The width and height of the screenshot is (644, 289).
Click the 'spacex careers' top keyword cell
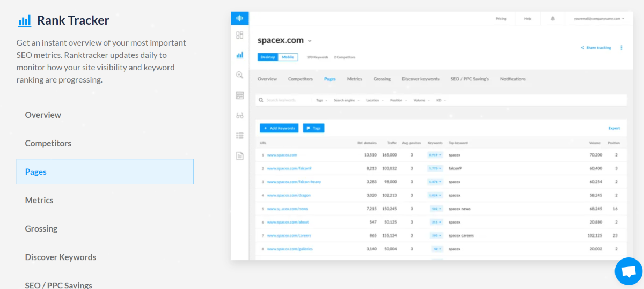tap(461, 235)
